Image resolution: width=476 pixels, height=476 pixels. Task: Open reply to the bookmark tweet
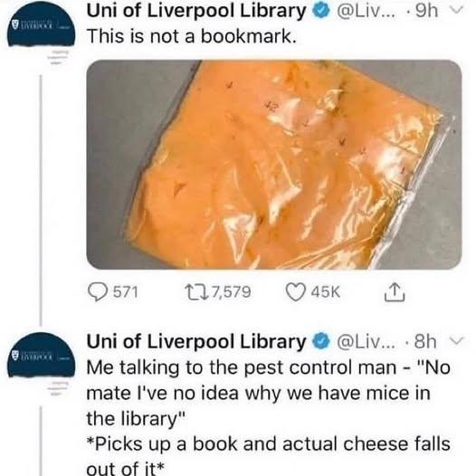point(98,292)
